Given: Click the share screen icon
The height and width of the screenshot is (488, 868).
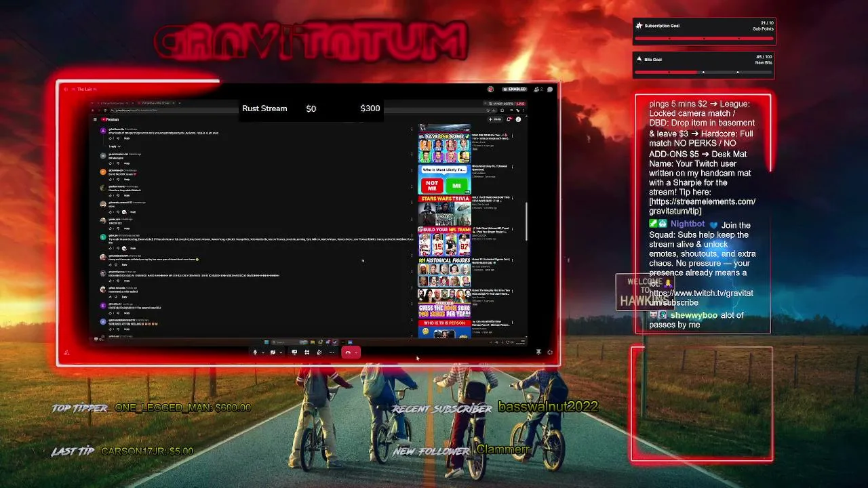Looking at the screenshot, I should point(294,352).
